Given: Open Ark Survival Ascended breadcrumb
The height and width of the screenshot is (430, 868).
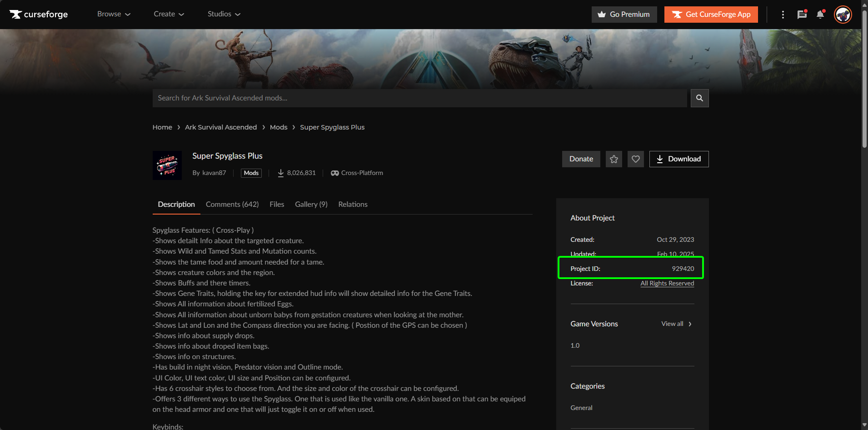Looking at the screenshot, I should pos(221,127).
